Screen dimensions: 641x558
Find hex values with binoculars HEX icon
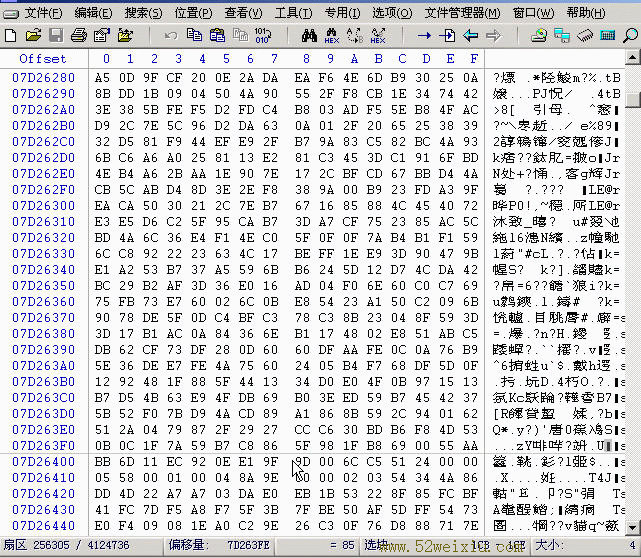point(332,36)
